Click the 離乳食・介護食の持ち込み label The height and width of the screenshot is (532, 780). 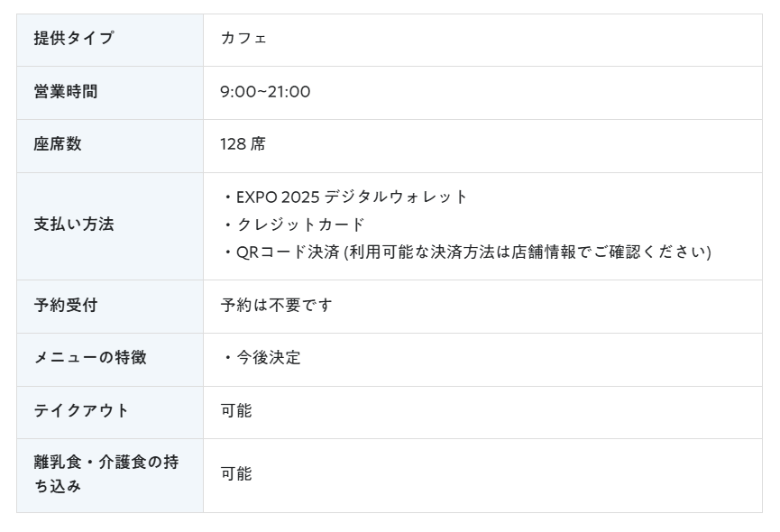pyautogui.click(x=106, y=473)
